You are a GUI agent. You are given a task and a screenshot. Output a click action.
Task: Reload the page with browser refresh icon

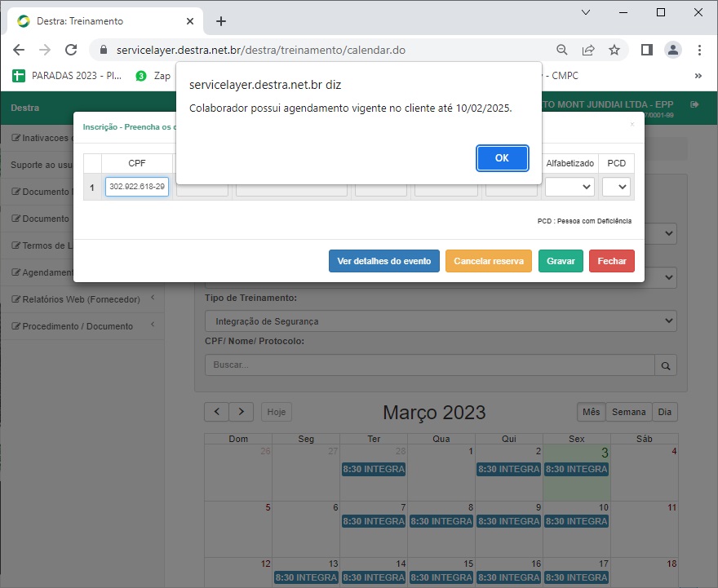click(71, 50)
